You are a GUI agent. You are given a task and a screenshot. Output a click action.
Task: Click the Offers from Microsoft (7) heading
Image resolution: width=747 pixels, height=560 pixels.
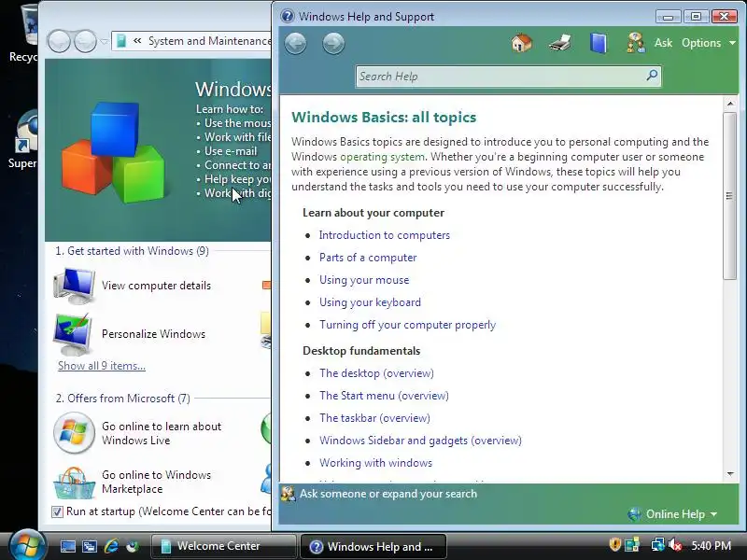point(123,399)
